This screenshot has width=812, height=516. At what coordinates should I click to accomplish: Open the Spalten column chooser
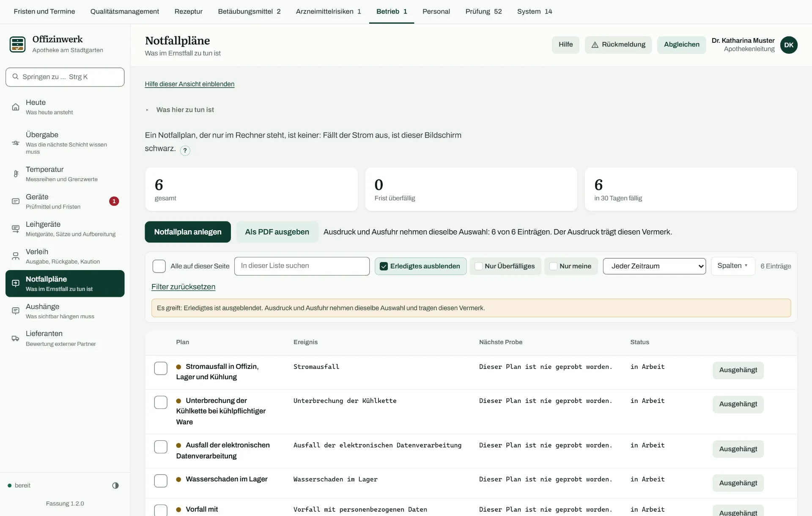733,266
